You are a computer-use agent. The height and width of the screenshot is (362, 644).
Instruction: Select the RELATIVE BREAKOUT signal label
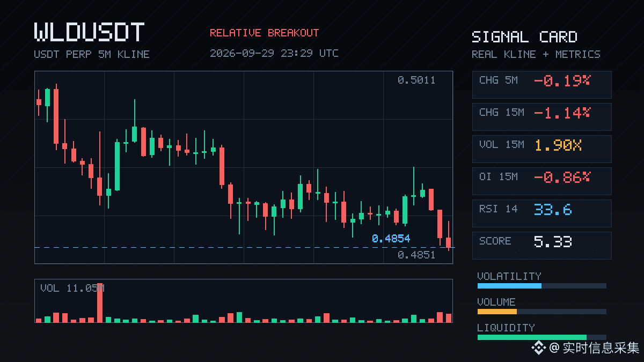[x=264, y=33]
